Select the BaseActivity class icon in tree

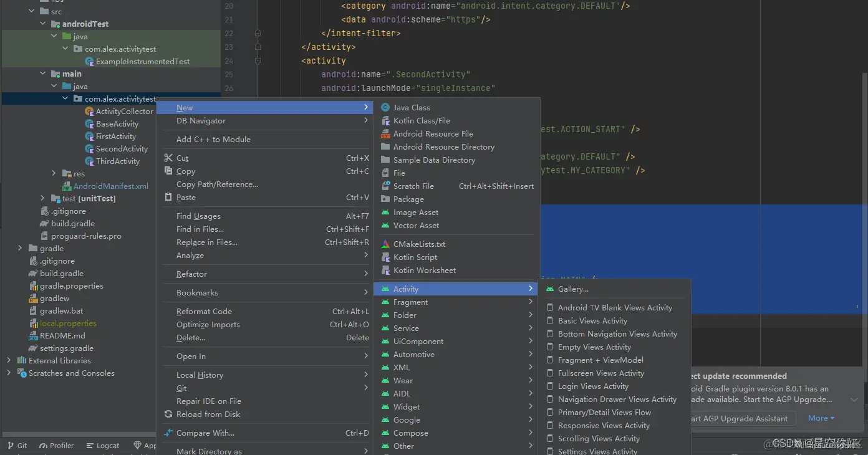coord(89,124)
